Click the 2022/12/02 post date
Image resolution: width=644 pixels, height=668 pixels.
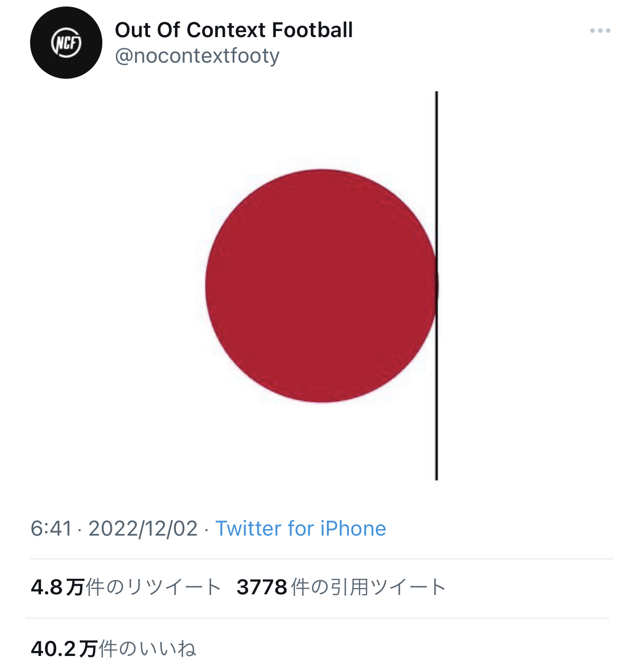[143, 529]
